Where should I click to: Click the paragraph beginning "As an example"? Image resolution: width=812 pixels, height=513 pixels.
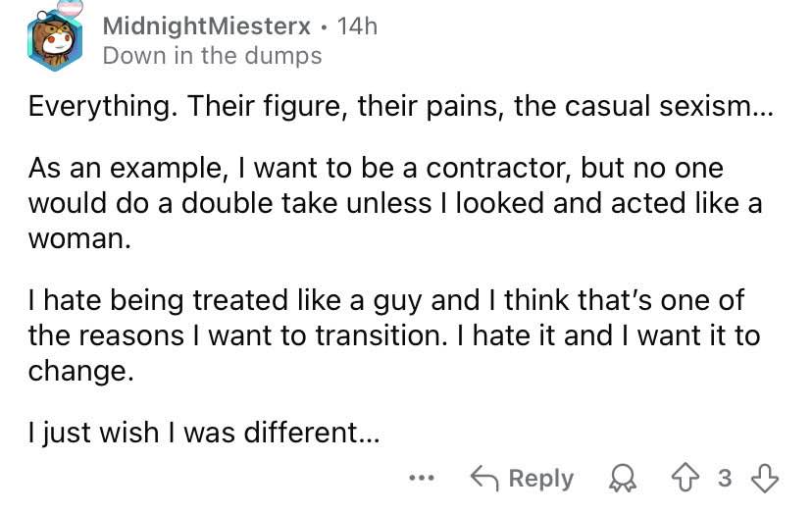click(x=395, y=203)
